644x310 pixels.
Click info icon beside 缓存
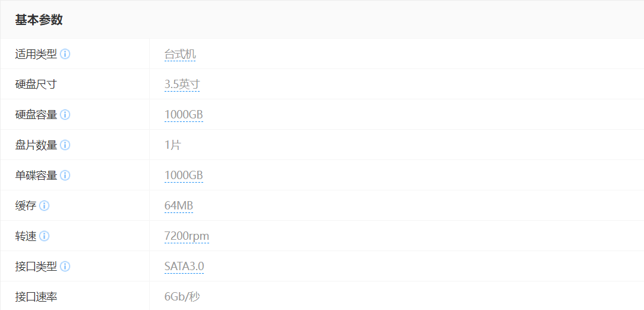[x=45, y=206]
